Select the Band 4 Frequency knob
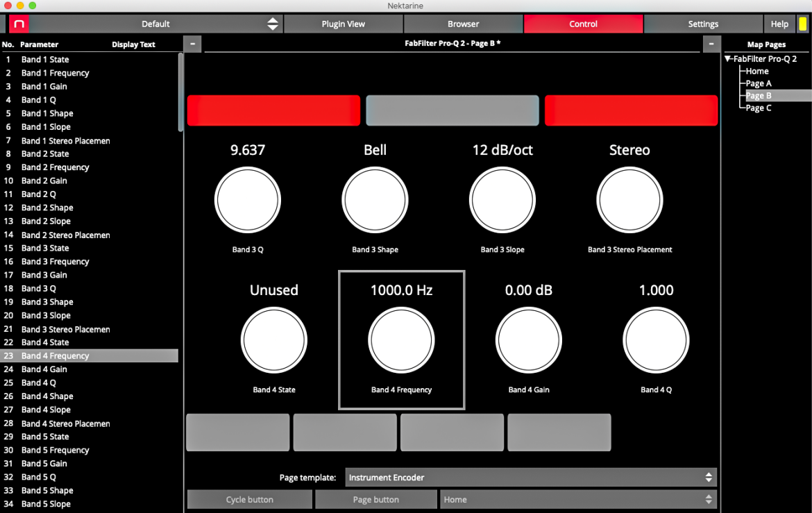Viewport: 812px width, 513px height. coord(401,340)
